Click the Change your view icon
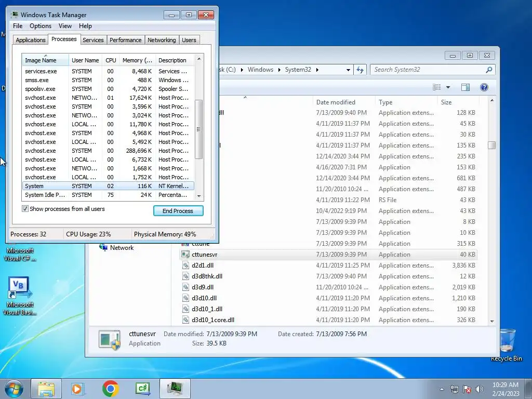 point(436,87)
